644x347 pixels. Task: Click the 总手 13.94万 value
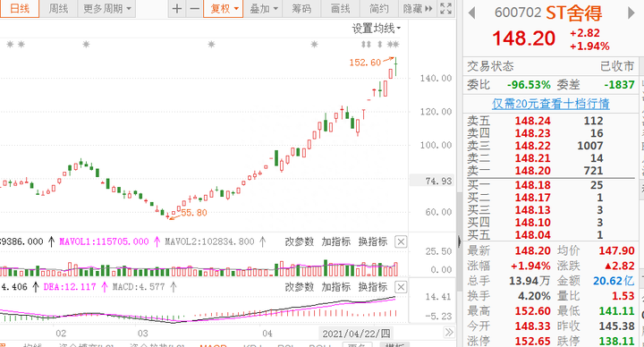point(530,281)
